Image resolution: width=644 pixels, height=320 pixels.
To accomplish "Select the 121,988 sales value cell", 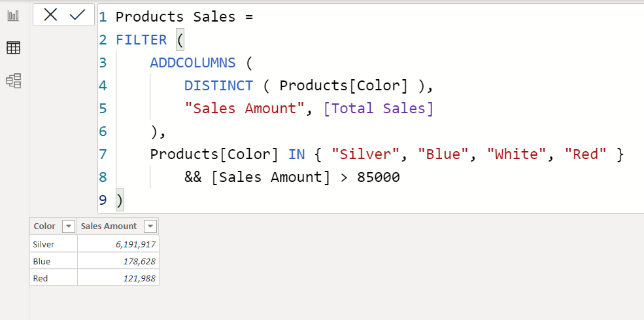I will click(118, 278).
